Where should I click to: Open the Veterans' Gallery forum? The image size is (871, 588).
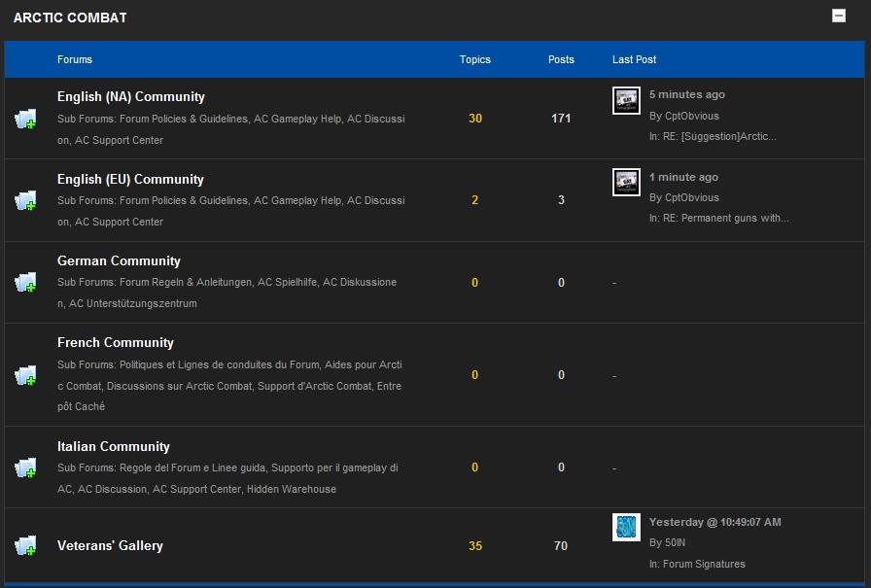(x=110, y=546)
